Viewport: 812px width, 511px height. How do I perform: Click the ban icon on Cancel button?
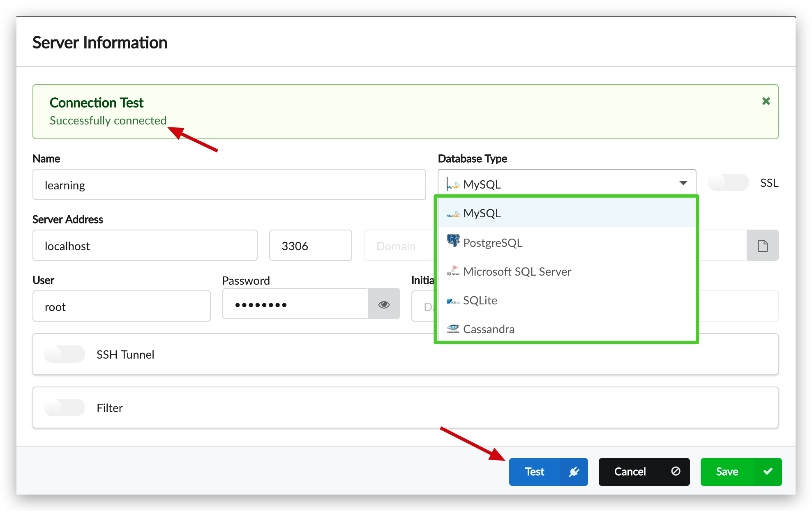click(676, 471)
